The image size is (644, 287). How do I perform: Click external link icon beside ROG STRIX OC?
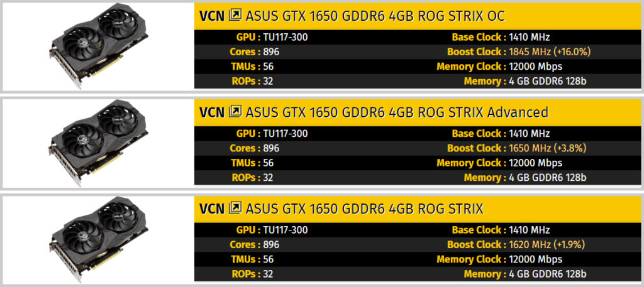(235, 16)
